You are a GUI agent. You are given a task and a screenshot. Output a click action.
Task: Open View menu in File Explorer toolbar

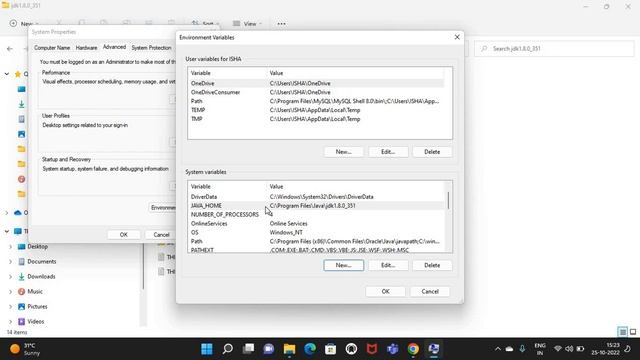pos(247,24)
